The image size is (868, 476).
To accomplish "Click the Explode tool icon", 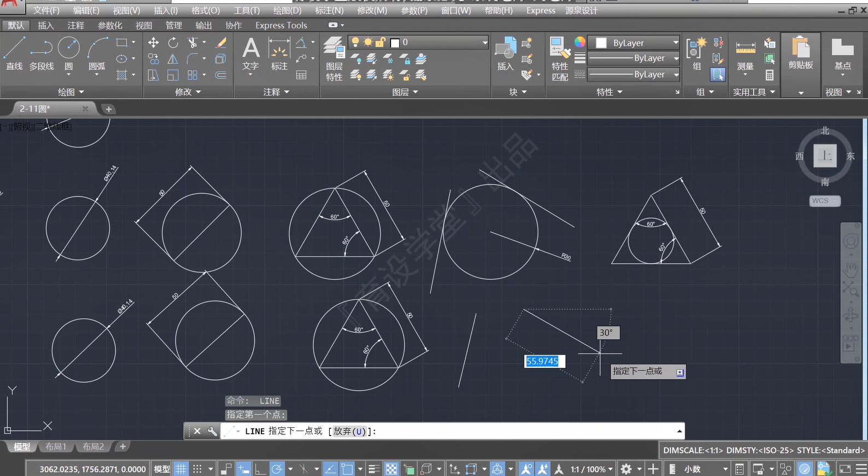I will coord(221,59).
